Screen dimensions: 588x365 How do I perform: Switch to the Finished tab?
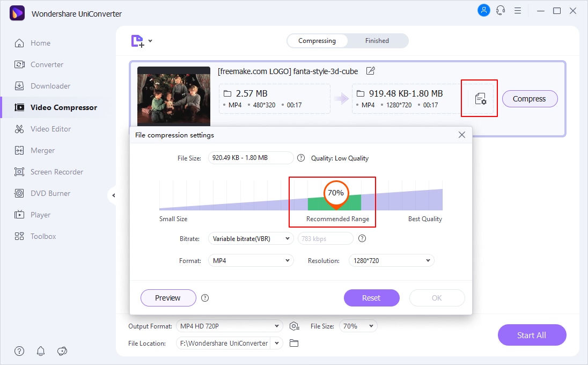377,40
